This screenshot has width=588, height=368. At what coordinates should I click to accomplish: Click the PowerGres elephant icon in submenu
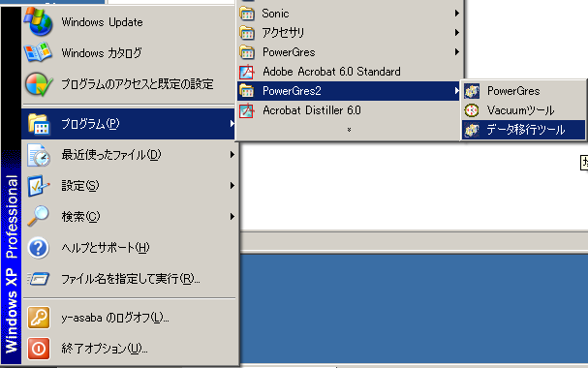pyautogui.click(x=472, y=91)
